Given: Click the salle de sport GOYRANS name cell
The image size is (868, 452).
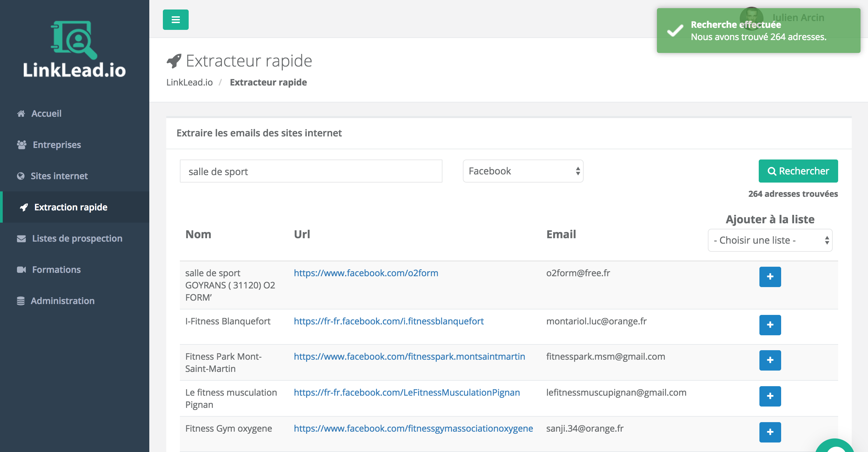Looking at the screenshot, I should tap(230, 285).
